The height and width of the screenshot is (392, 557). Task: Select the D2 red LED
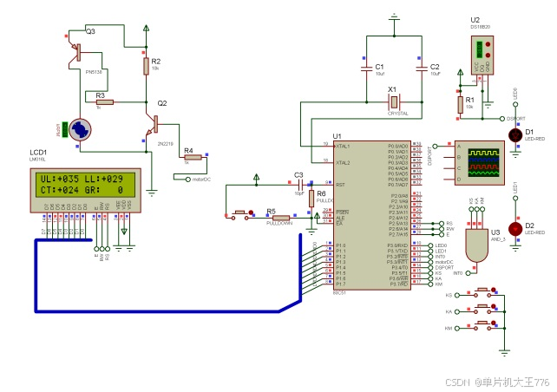click(x=515, y=229)
